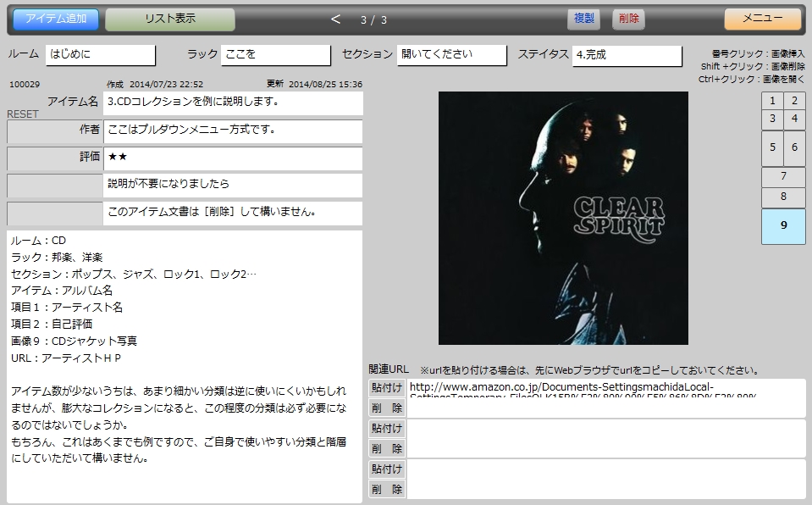The image size is (812, 505).
Task: Click field reading 説明が不要になりましたら
Action: tap(233, 185)
